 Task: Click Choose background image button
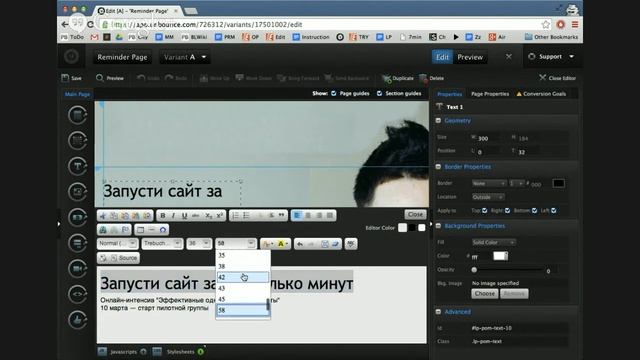(484, 294)
